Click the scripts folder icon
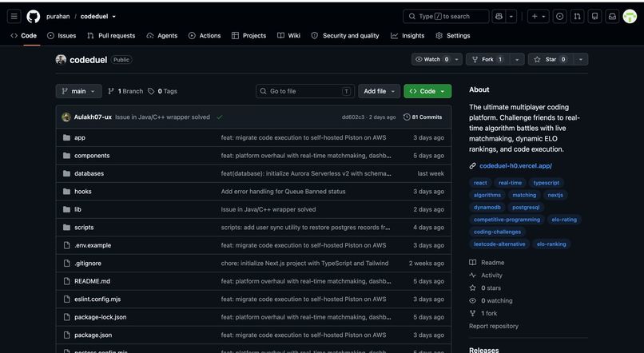Screen dimensions: 644x353 66,228
